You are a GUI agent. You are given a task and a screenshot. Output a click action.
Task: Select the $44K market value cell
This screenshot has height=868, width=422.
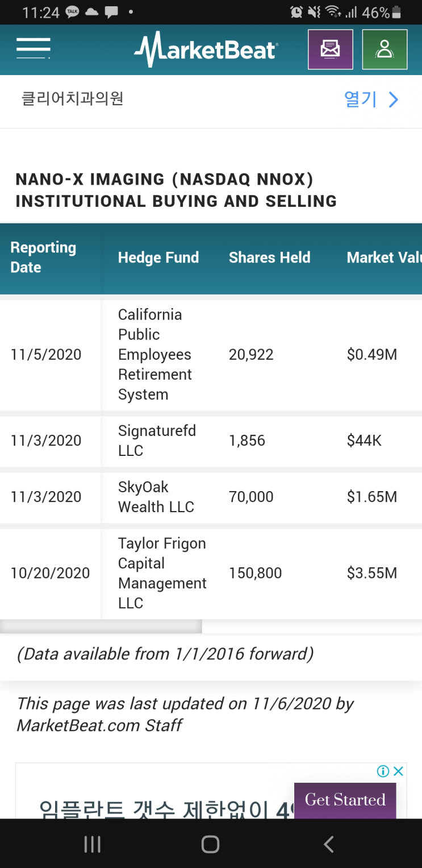[x=364, y=441]
